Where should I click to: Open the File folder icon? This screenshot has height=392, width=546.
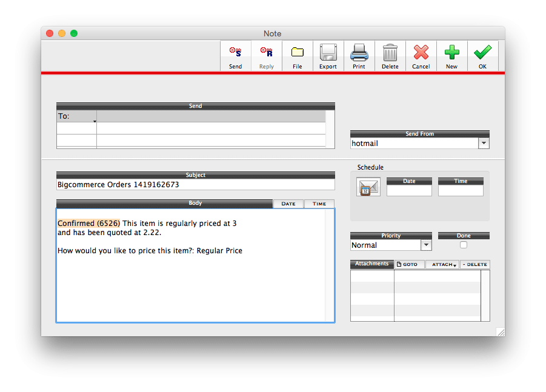(x=298, y=52)
